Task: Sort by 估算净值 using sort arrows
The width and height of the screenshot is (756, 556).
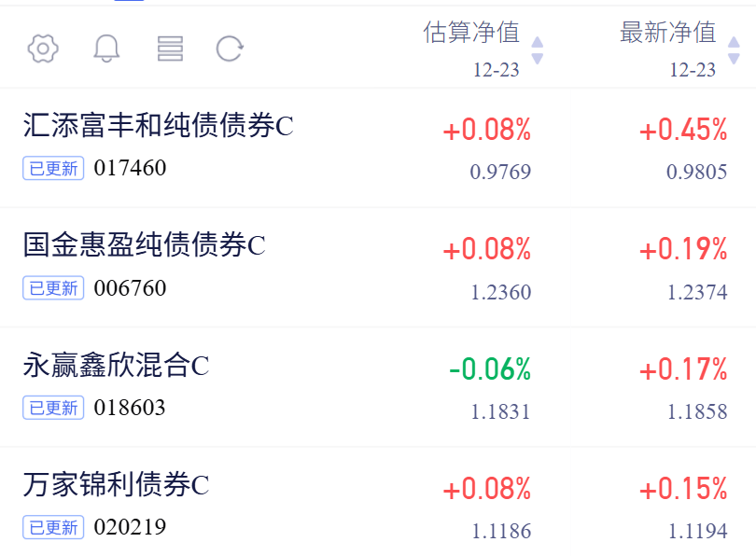Action: pyautogui.click(x=537, y=50)
